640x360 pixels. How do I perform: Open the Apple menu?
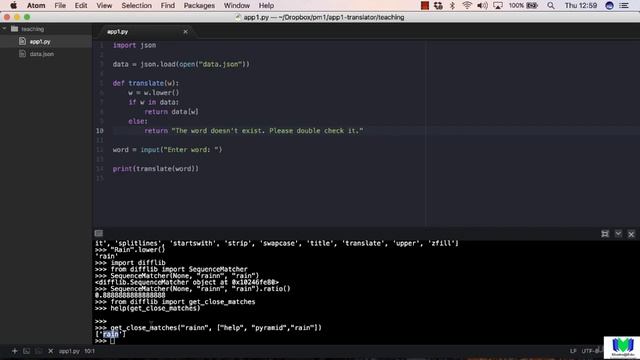13,5
